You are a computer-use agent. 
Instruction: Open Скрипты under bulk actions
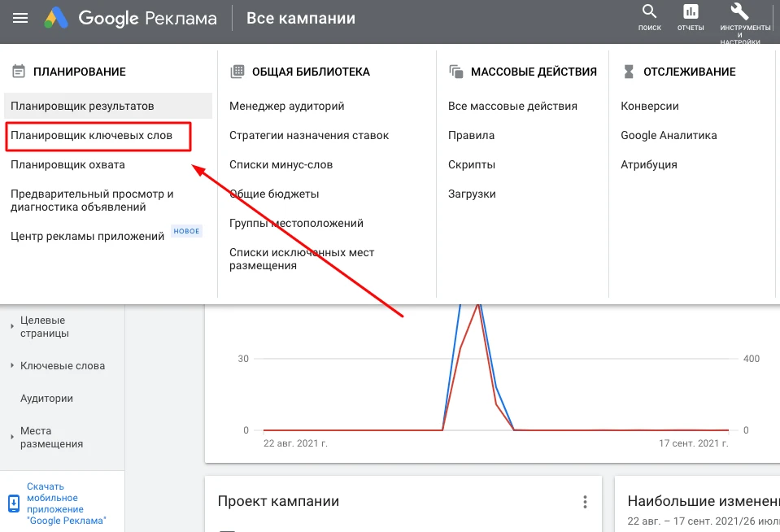[x=471, y=164]
